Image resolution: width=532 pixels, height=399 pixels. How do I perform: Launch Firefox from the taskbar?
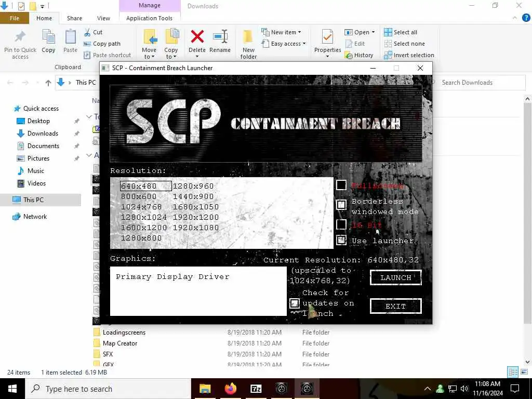(230, 389)
